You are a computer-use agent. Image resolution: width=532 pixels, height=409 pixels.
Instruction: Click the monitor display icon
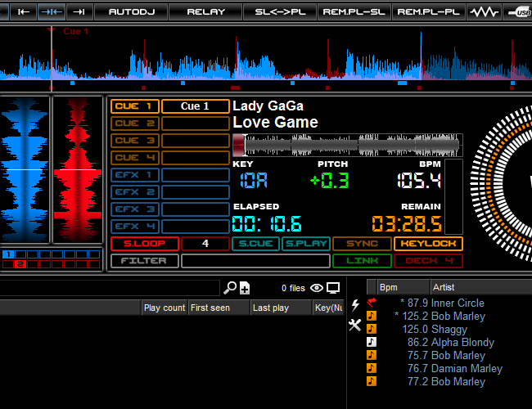pyautogui.click(x=333, y=288)
